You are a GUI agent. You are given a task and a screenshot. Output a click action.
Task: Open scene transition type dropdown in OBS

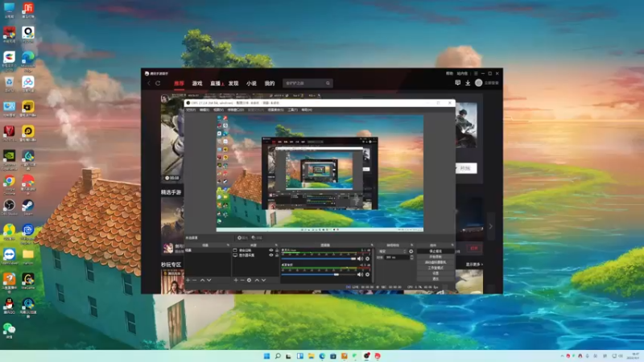(393, 251)
